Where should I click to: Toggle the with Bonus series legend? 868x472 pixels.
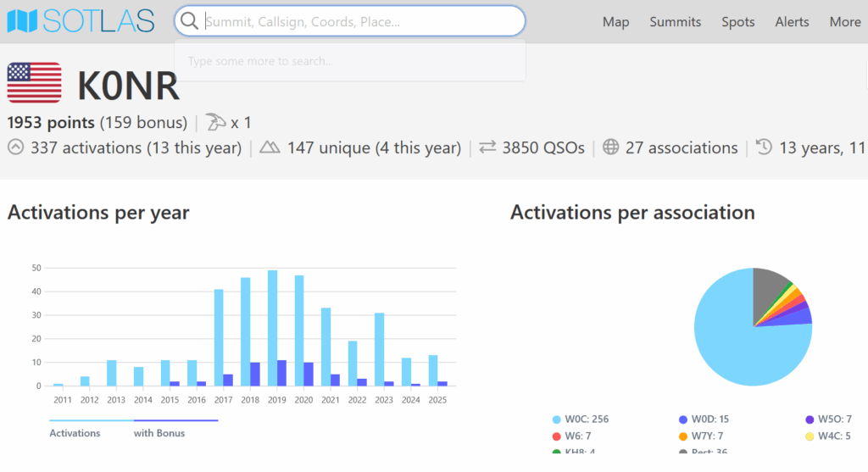tap(159, 433)
